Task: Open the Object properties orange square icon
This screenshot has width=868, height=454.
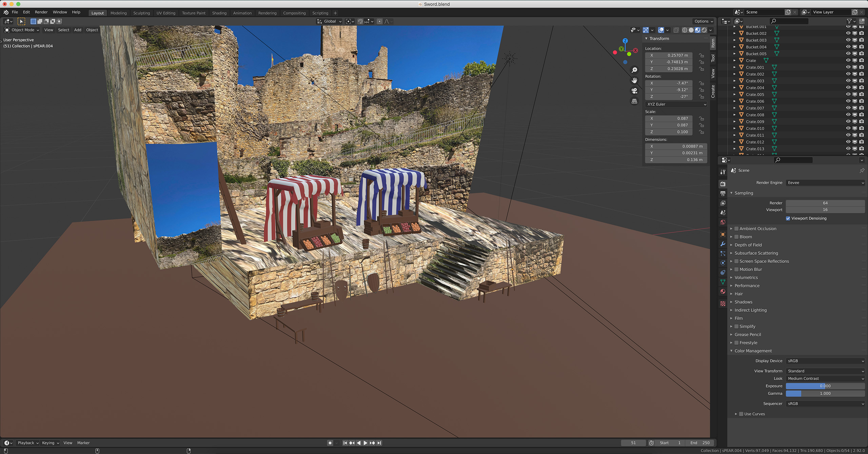Action: (x=723, y=234)
